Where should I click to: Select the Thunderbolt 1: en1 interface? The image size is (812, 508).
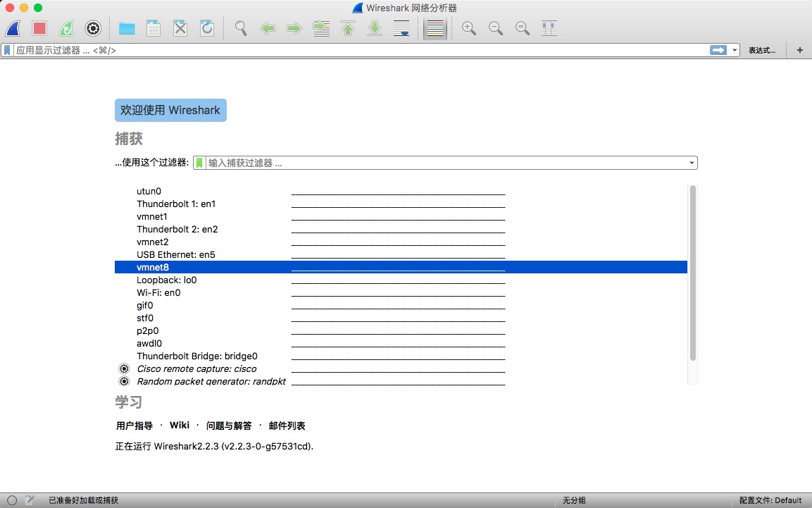pos(401,204)
